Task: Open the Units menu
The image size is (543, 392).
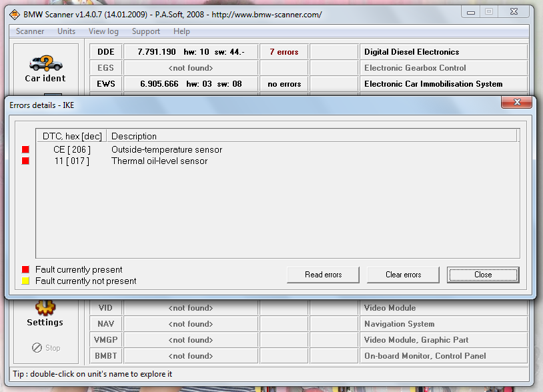Action: pos(66,31)
